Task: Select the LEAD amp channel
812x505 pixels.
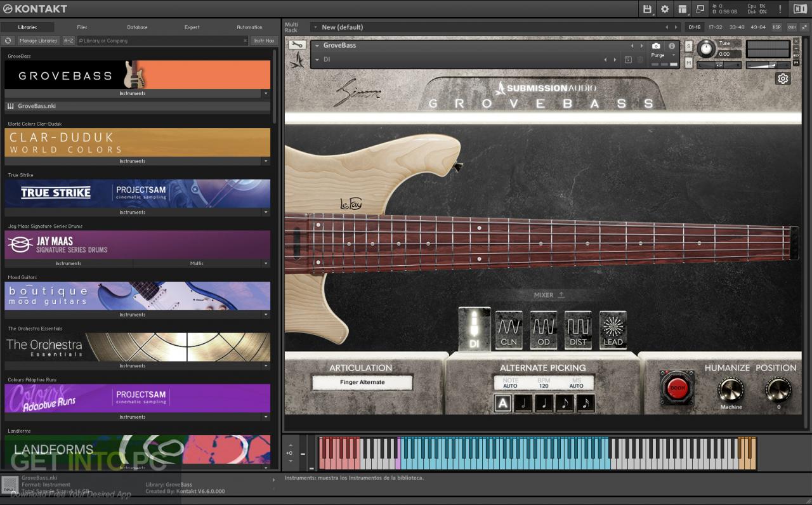Action: click(x=613, y=330)
